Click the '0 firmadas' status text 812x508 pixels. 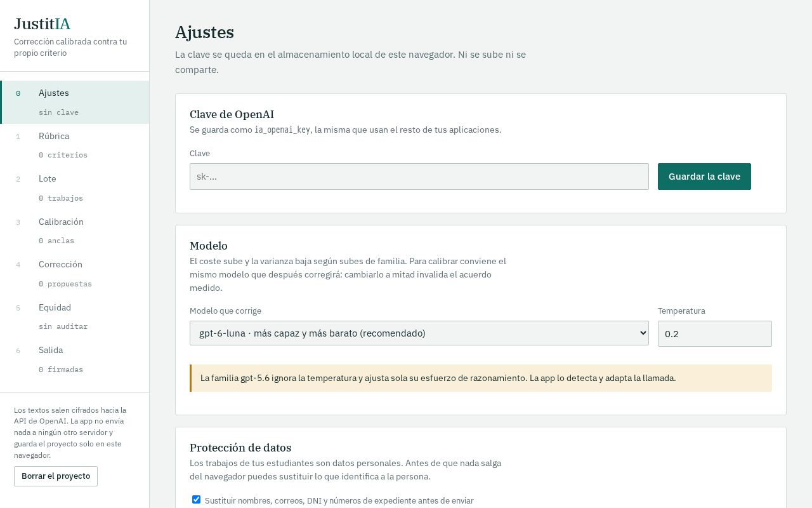61,370
